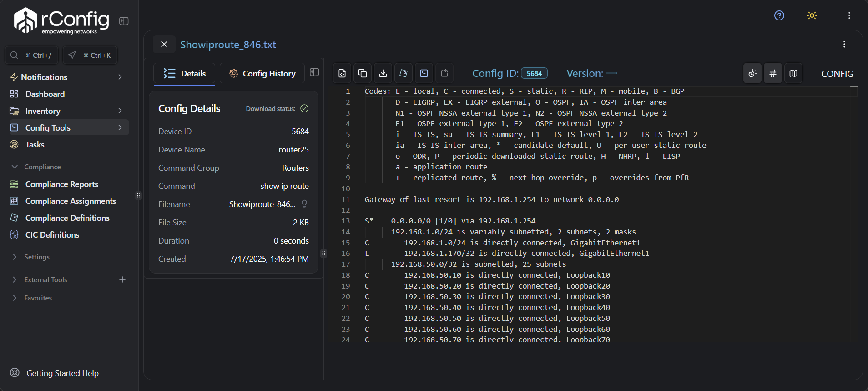Click the tilted document icon in toolbar
868x391 pixels.
click(404, 73)
